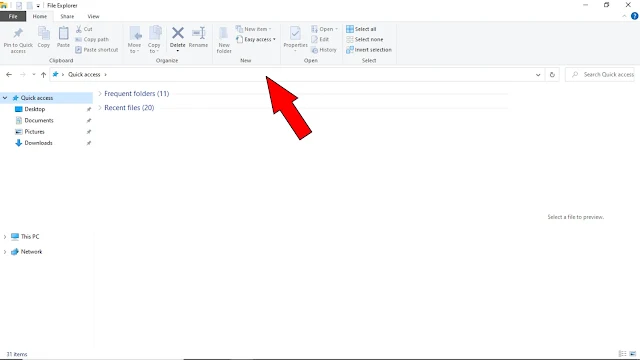Select Network in navigation pane
The height and width of the screenshot is (360, 640).
click(31, 252)
